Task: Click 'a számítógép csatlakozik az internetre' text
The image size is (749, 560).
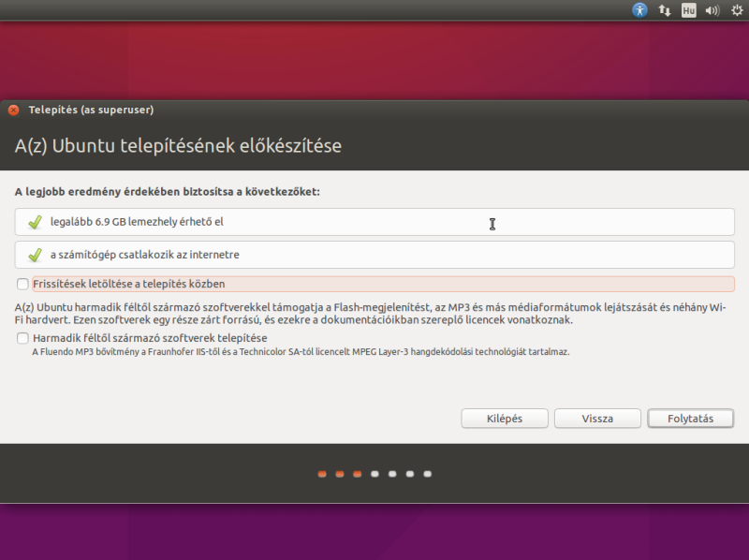Action: pyautogui.click(x=145, y=255)
